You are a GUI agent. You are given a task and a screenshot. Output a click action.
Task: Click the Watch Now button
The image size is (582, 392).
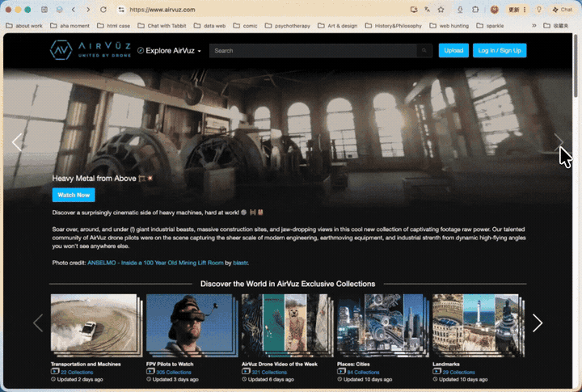74,195
